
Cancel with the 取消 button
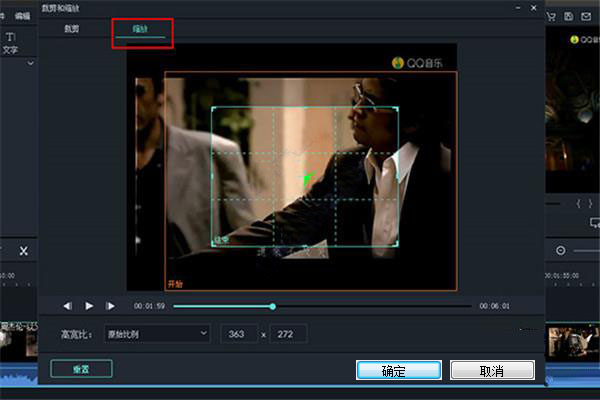pyautogui.click(x=492, y=370)
